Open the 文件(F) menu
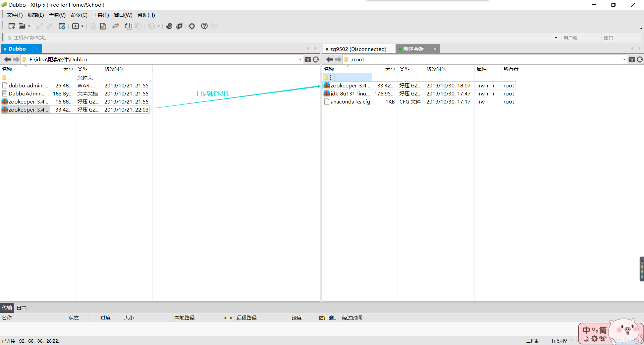The height and width of the screenshot is (345, 644). click(x=14, y=15)
